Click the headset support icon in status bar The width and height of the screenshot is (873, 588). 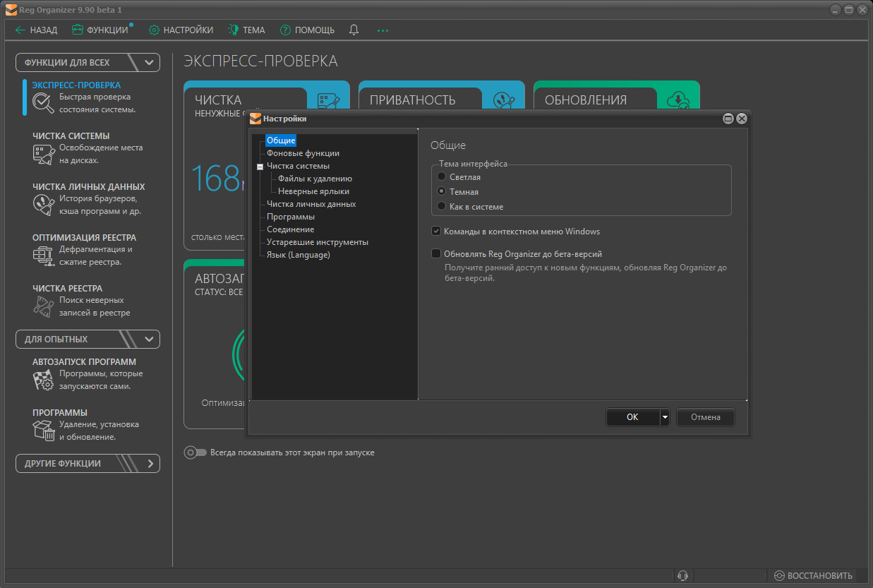tap(682, 575)
